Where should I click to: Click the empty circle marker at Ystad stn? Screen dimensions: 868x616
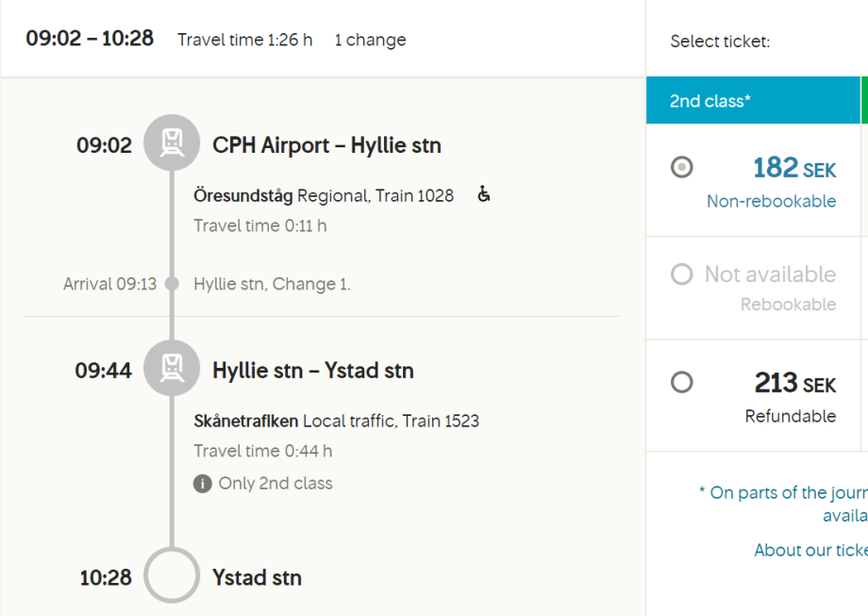[172, 575]
